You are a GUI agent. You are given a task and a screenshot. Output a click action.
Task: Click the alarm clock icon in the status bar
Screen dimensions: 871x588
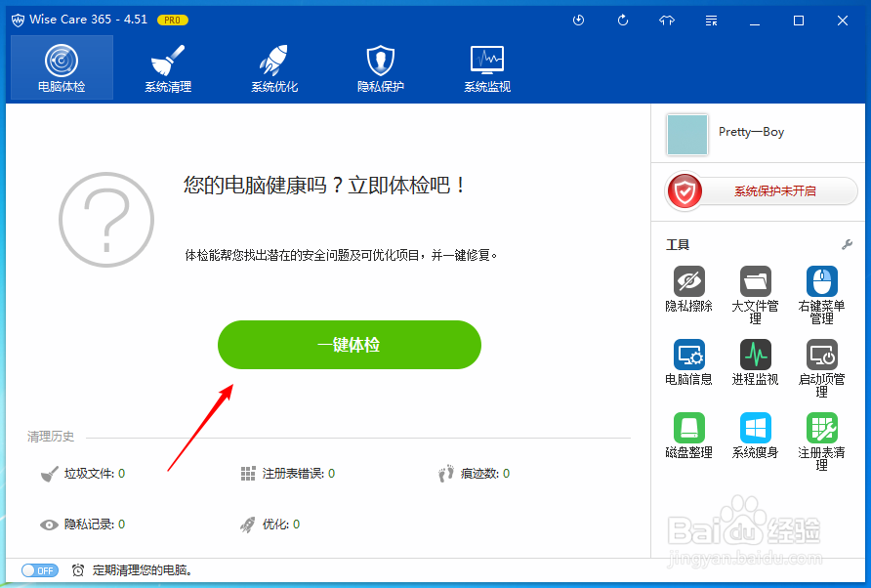click(78, 570)
